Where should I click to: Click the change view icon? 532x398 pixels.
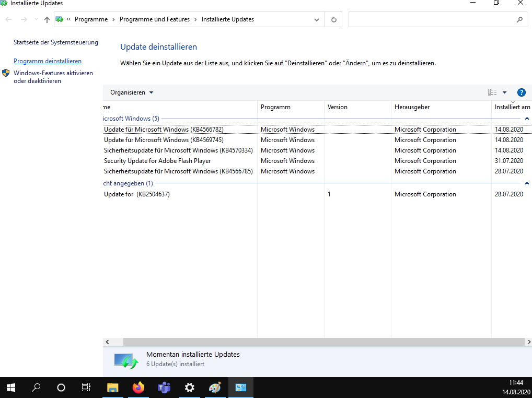click(x=492, y=92)
